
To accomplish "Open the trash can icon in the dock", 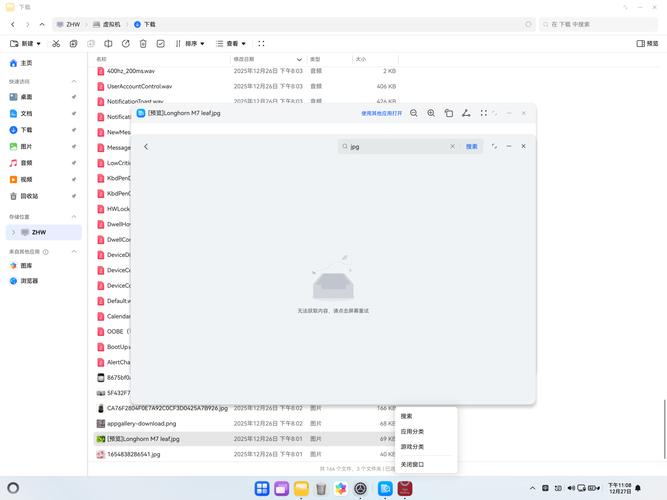I will 321,489.
